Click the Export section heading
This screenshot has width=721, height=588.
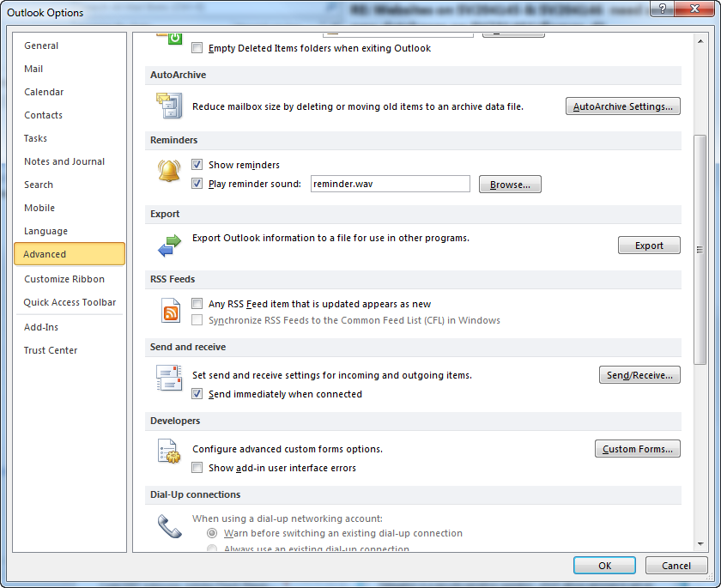(x=165, y=215)
